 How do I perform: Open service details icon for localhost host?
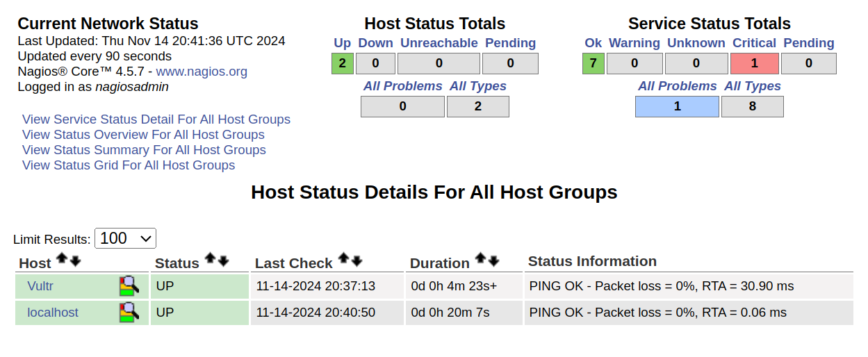click(129, 313)
